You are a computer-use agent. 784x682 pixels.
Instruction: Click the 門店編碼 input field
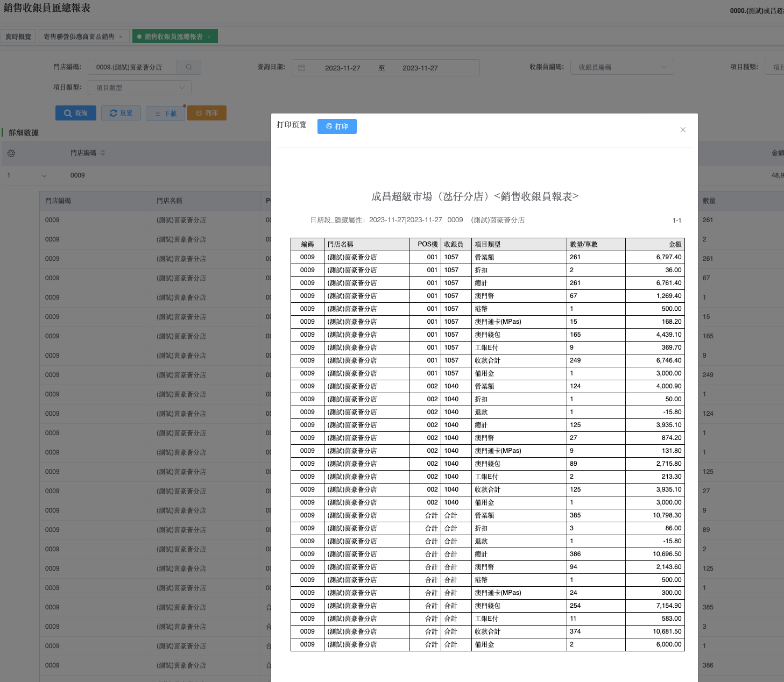click(132, 67)
